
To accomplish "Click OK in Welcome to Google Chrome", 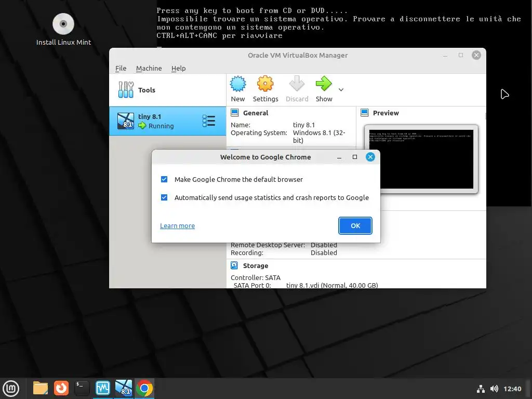I will click(x=355, y=225).
